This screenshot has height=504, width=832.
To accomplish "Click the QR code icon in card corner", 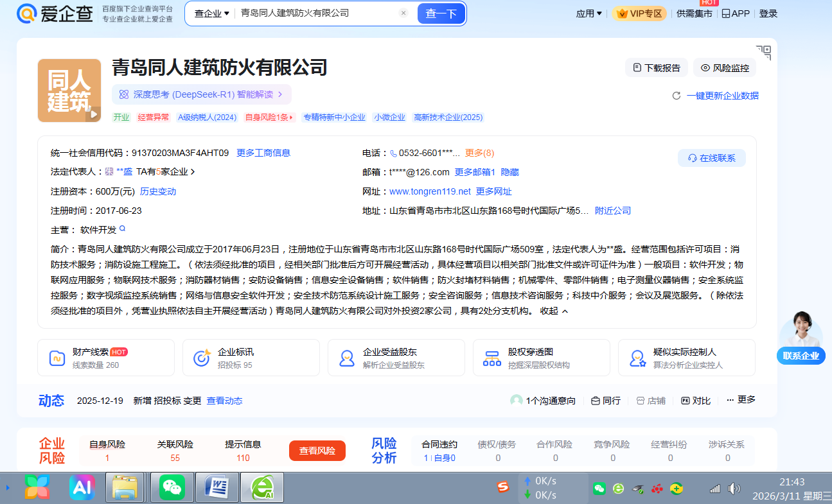I will point(763,53).
